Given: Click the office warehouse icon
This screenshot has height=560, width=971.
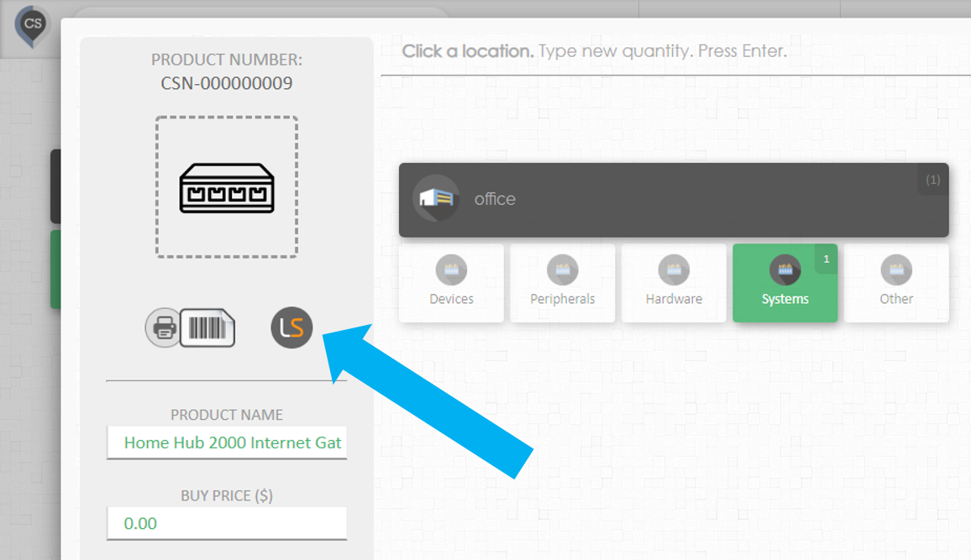Looking at the screenshot, I should 436,199.
